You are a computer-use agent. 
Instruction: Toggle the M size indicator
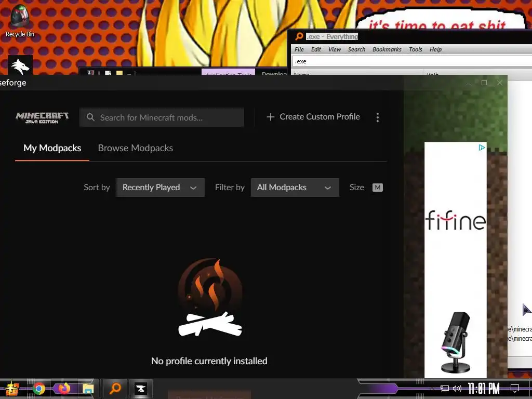pos(378,188)
